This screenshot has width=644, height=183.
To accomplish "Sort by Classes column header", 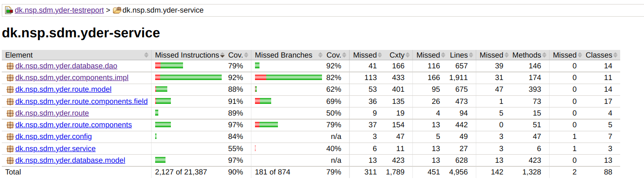I will click(x=599, y=55).
